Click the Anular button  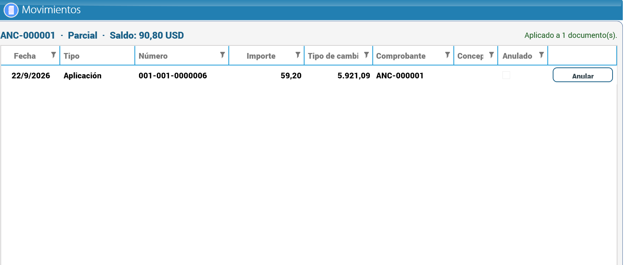point(583,75)
